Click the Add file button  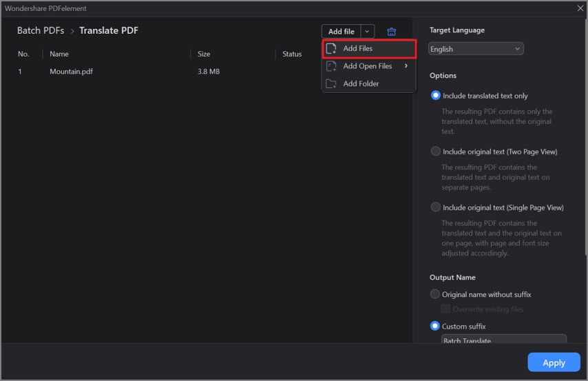coord(341,32)
